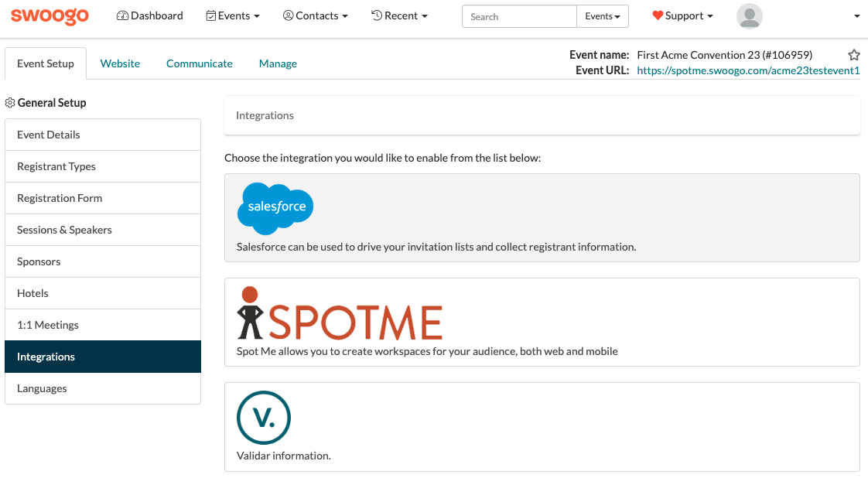Image resolution: width=868 pixels, height=478 pixels.
Task: Open the event URL link
Action: (x=747, y=70)
